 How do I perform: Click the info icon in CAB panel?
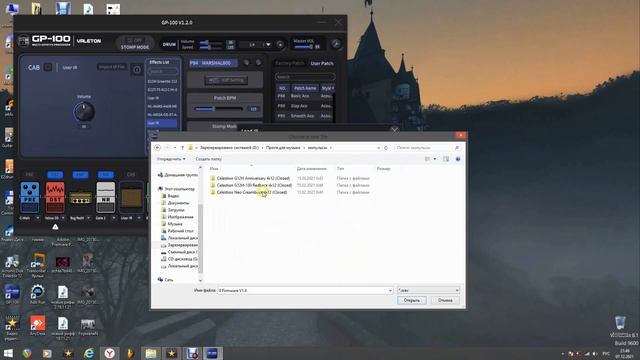pos(137,70)
